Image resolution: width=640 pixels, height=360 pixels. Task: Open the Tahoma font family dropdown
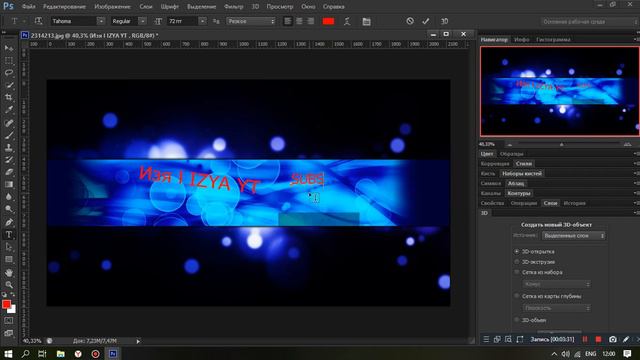[100, 21]
